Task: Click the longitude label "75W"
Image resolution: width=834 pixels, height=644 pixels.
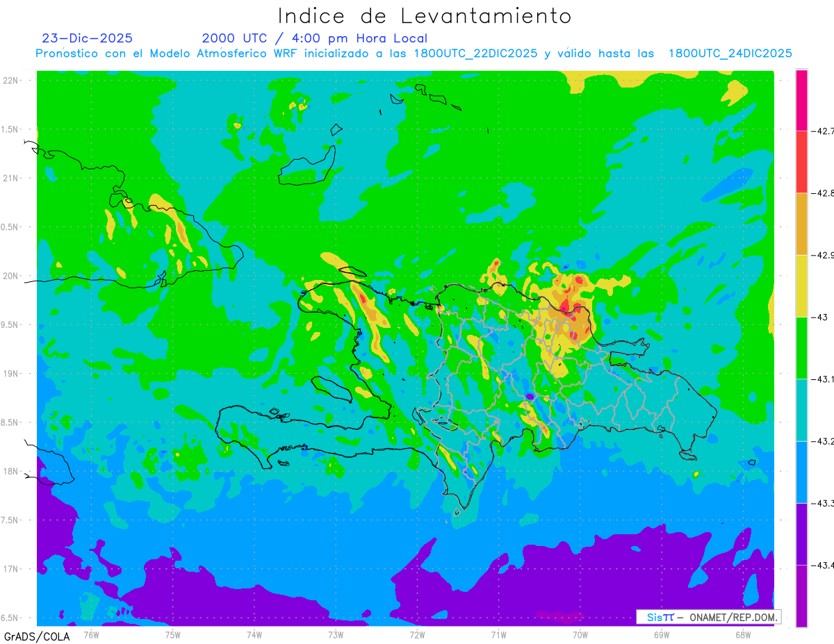Action: pyautogui.click(x=173, y=635)
